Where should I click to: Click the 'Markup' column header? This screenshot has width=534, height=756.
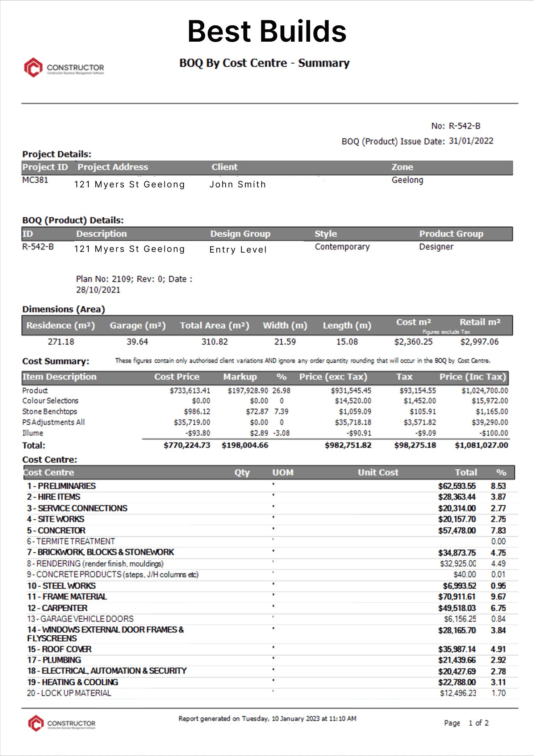tap(240, 377)
